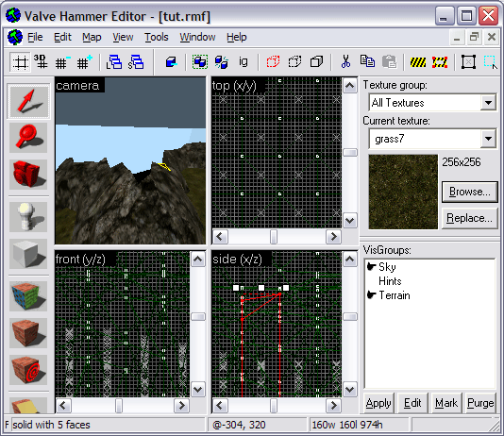
Task: Open the Map menu
Action: click(x=92, y=37)
